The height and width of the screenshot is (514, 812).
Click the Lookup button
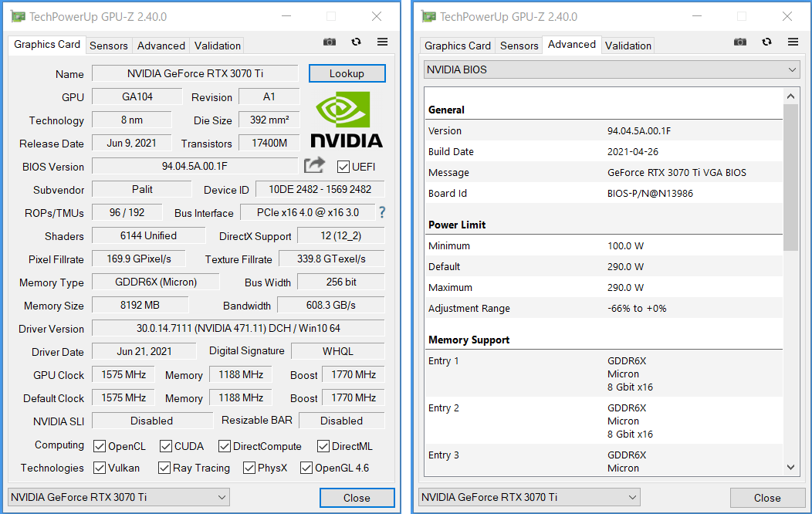point(347,73)
